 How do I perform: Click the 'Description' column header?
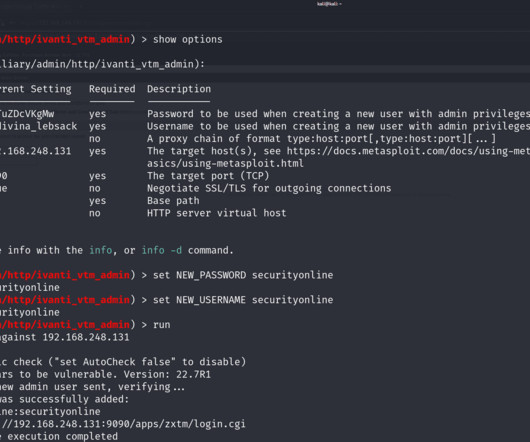(179, 89)
